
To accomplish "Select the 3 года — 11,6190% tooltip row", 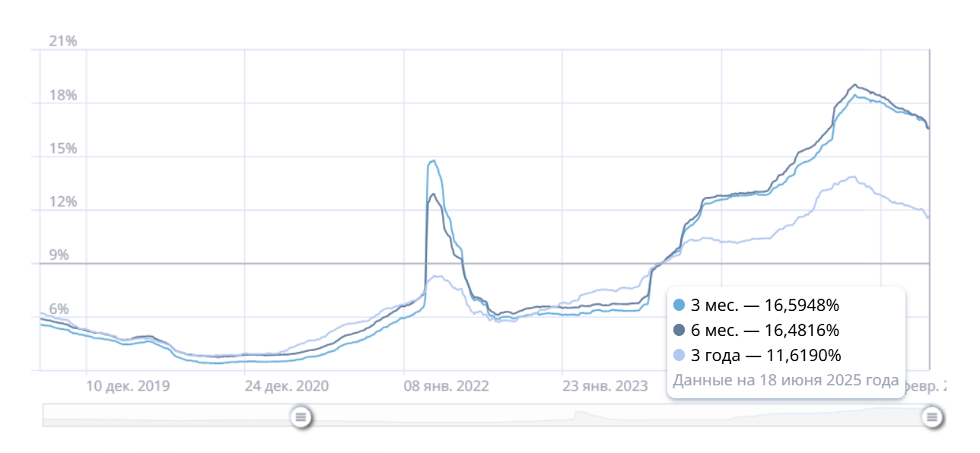I will coord(765,355).
